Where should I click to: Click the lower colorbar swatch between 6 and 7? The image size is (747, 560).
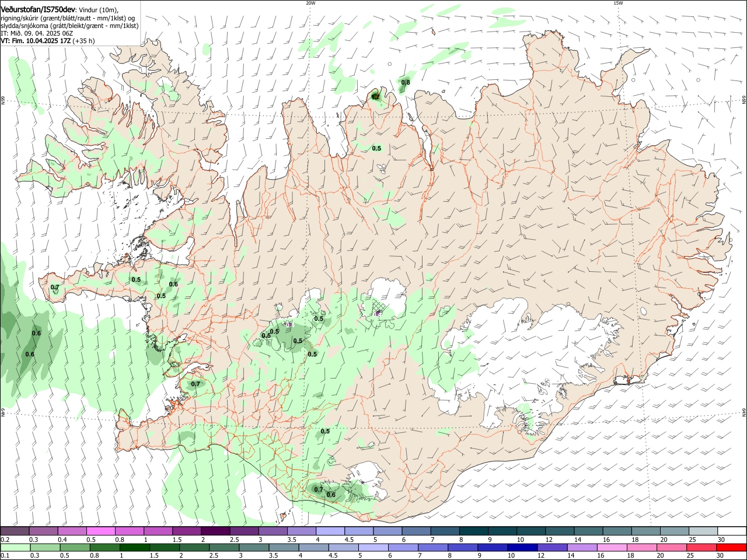(403, 547)
